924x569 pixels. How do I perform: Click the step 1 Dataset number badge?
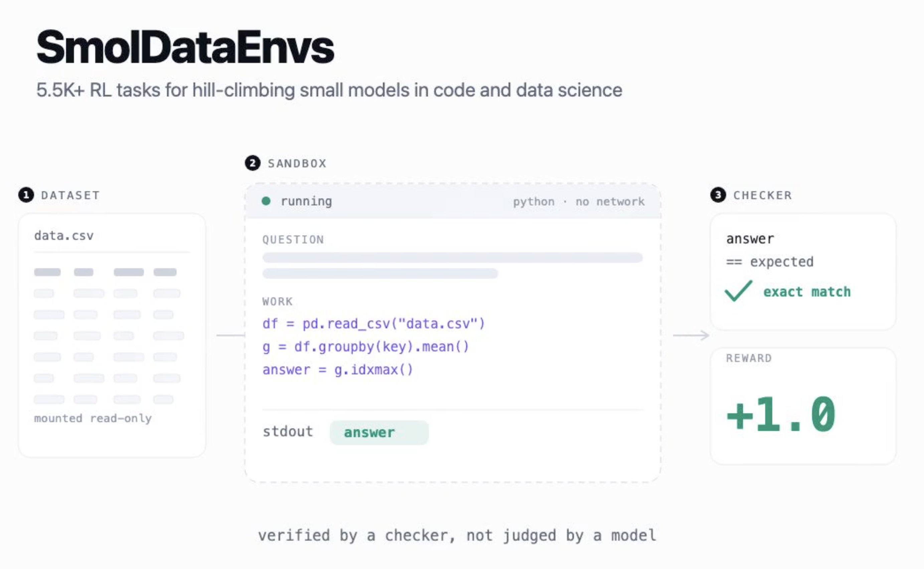(26, 195)
